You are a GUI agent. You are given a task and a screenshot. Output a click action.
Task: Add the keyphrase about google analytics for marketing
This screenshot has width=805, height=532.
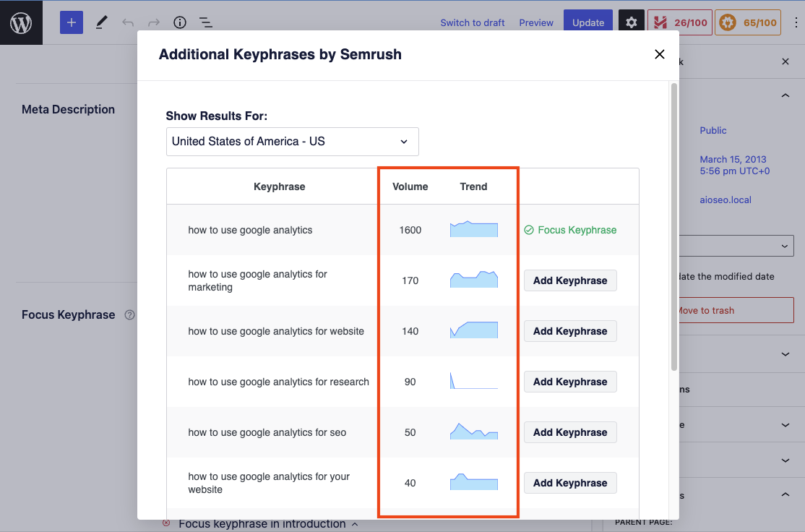570,280
